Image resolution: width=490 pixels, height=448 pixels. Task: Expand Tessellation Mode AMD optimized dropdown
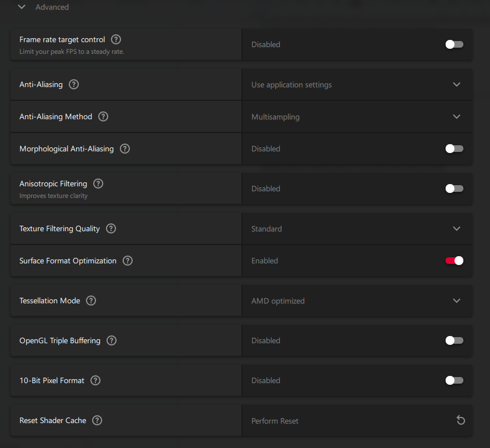[357, 301]
